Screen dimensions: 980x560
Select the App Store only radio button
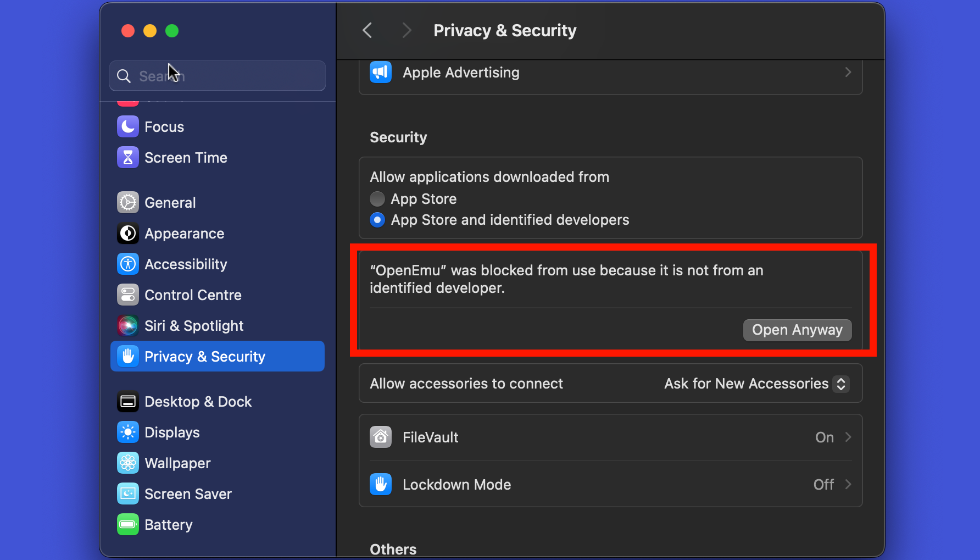click(377, 199)
